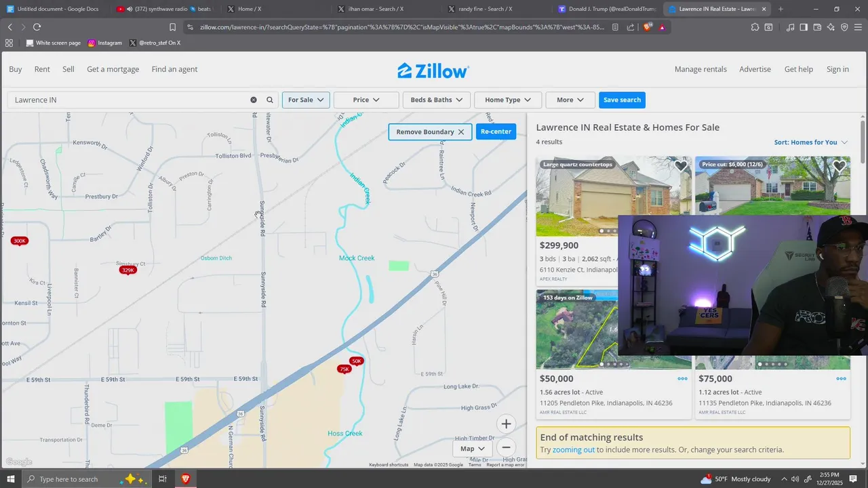The height and width of the screenshot is (488, 868).
Task: Open Brave VPN shield icon
Action: 844,27
